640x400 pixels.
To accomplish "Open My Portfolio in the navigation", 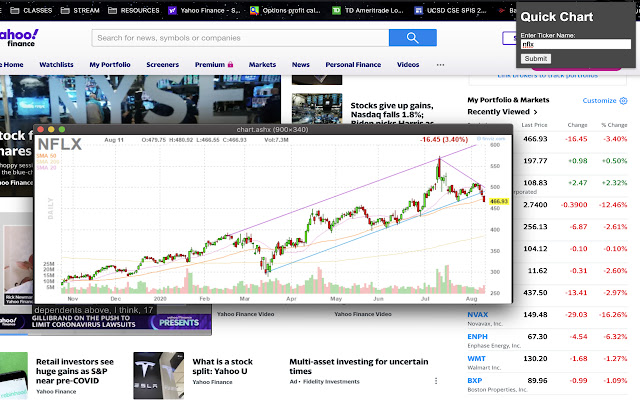I will (110, 64).
